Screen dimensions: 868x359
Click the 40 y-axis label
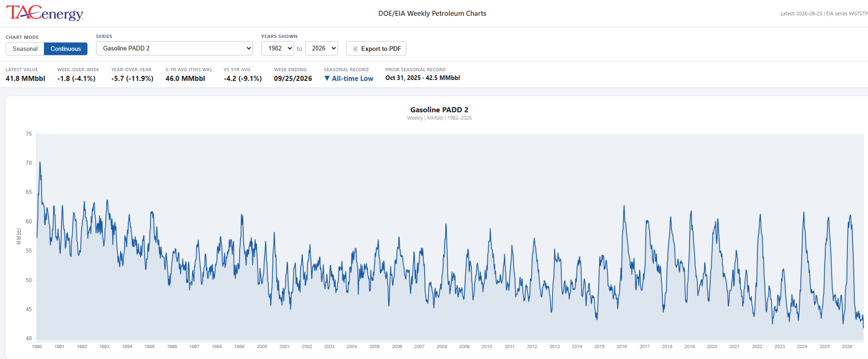(29, 338)
